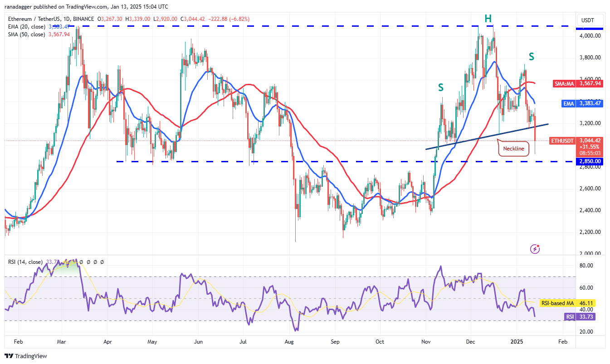Click the 2,400.00 price axis label
This screenshot has height=364, width=610.
pos(590,210)
